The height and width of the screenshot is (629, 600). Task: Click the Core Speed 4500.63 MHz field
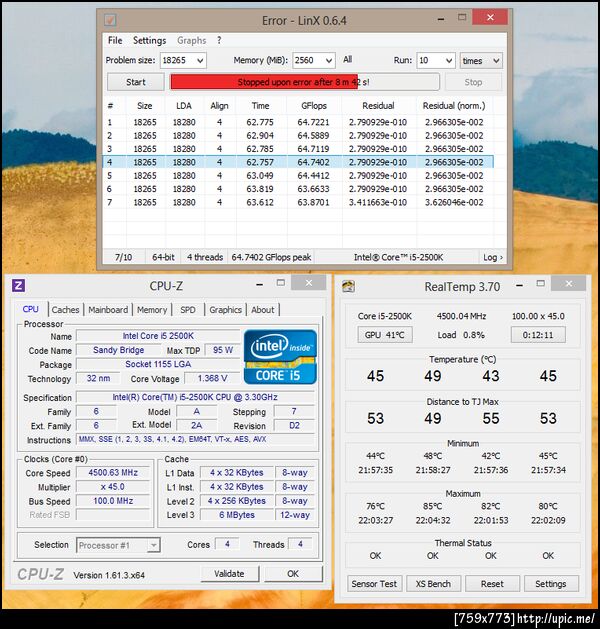pos(113,473)
